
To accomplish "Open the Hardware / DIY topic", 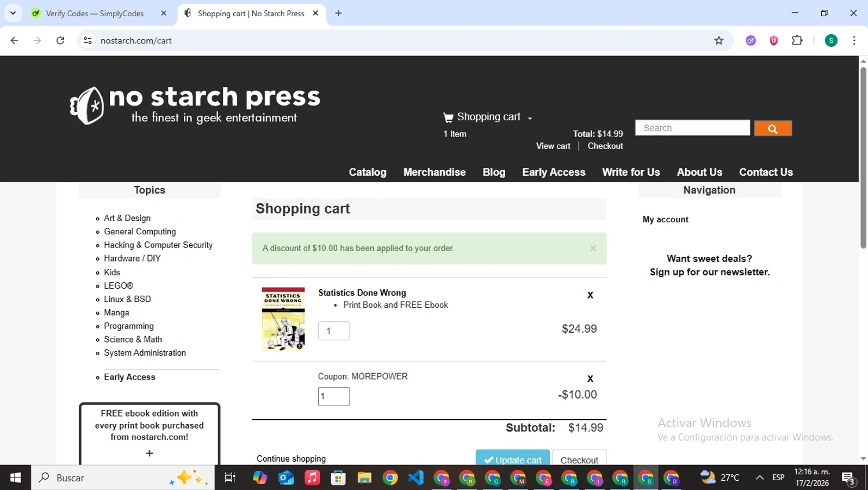I will (133, 259).
